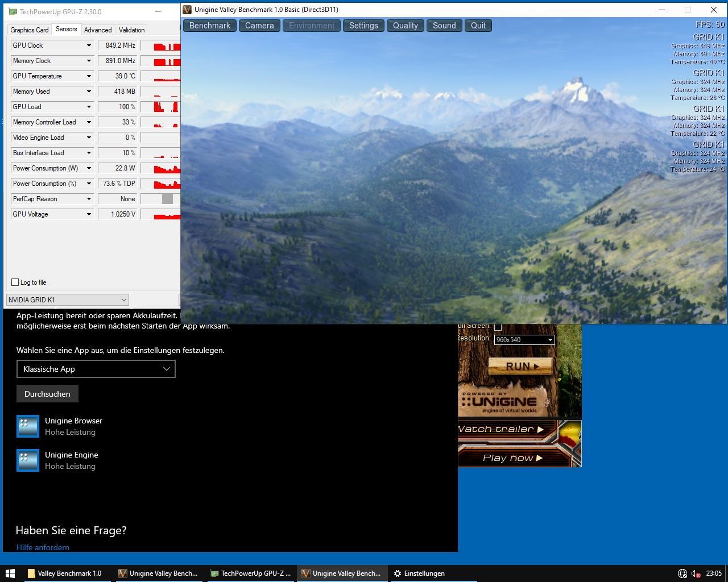Open the Video Engine Load dropdown
This screenshot has width=728, height=582.
tap(89, 138)
